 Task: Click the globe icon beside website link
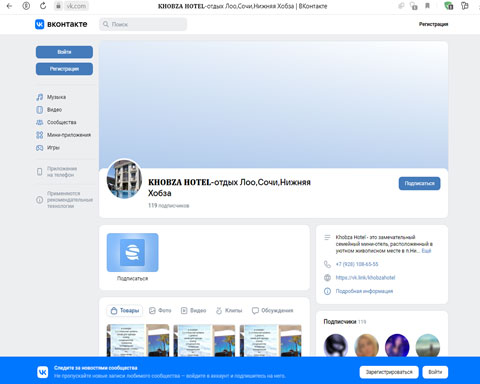[327, 278]
